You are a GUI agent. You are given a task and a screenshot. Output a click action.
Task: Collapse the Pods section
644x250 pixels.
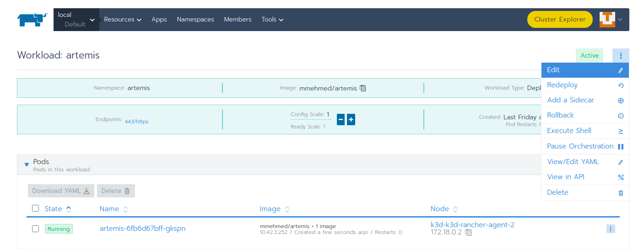coord(27,165)
